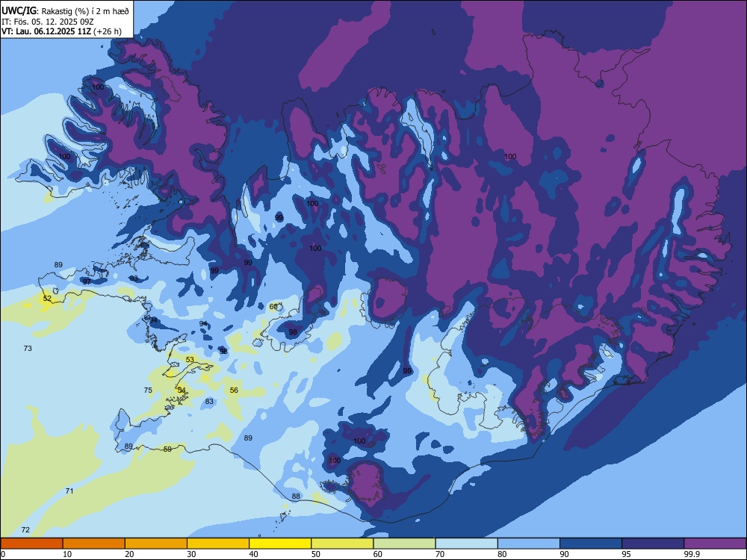Select the purple 99.9+ legend swatch
Screen dimensions: 747x560
715,544
